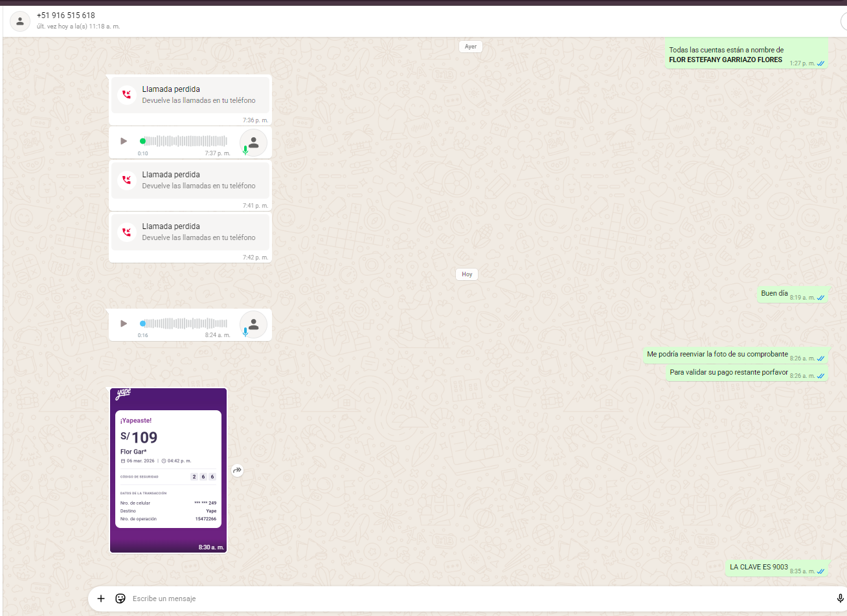This screenshot has height=616, width=847.
Task: Seek the 0:16 voice message waveform
Action: 185,323
